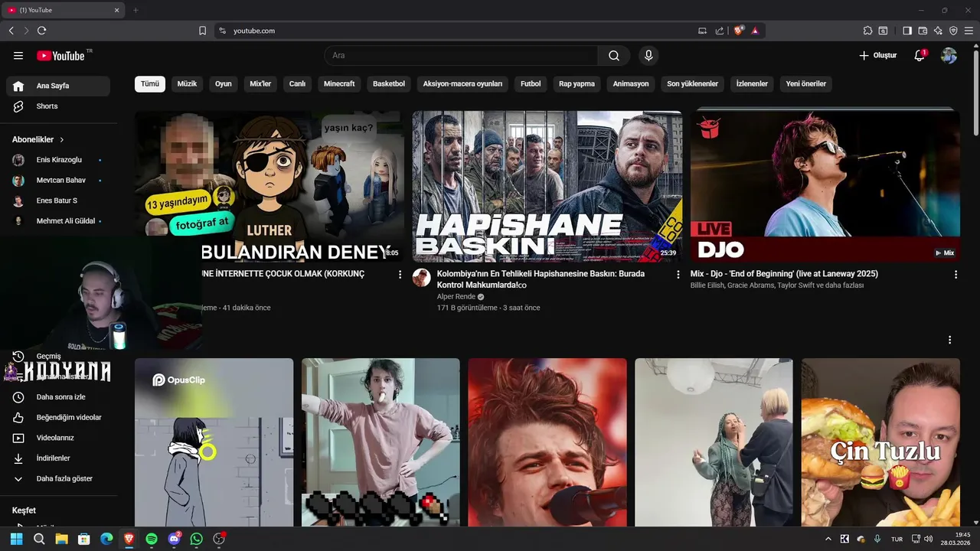Open more options for Kolombiya'nın video
This screenshot has height=551, width=980.
pos(678,275)
